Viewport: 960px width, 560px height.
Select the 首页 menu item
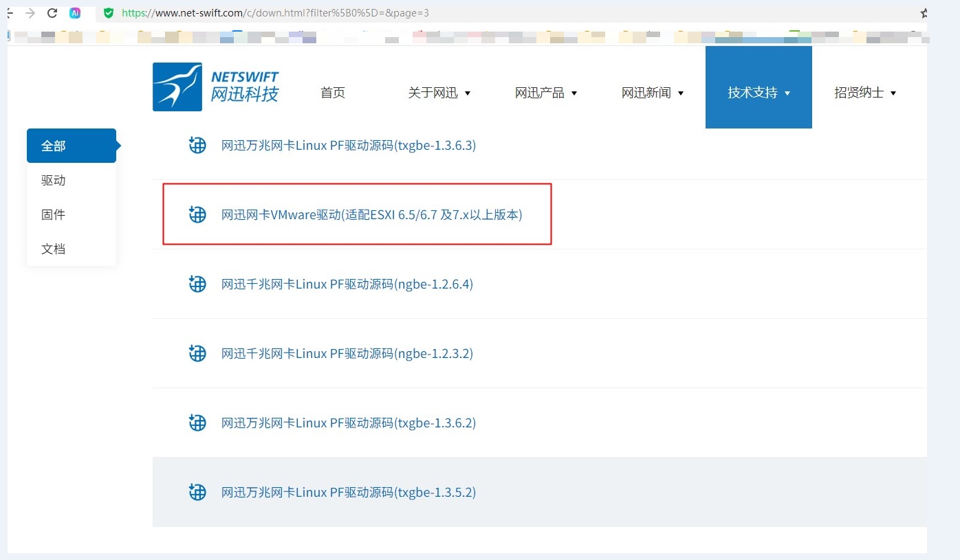332,92
